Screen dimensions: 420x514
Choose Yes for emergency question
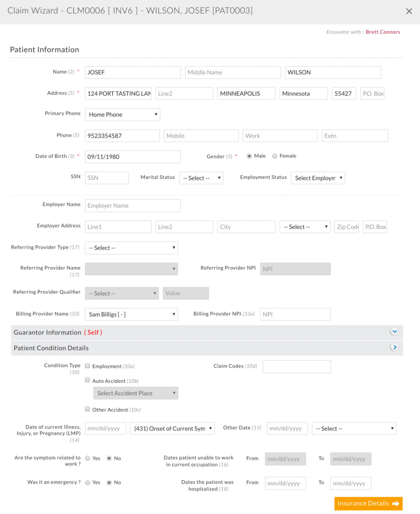click(88, 483)
